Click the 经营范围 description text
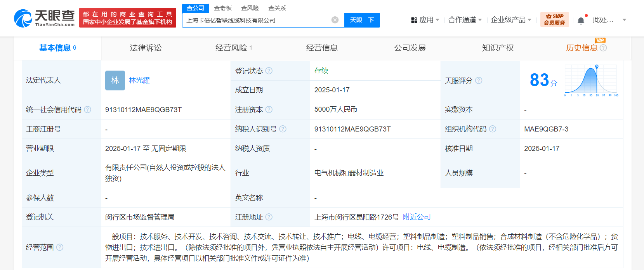The height and width of the screenshot is (270, 644). tap(361, 247)
